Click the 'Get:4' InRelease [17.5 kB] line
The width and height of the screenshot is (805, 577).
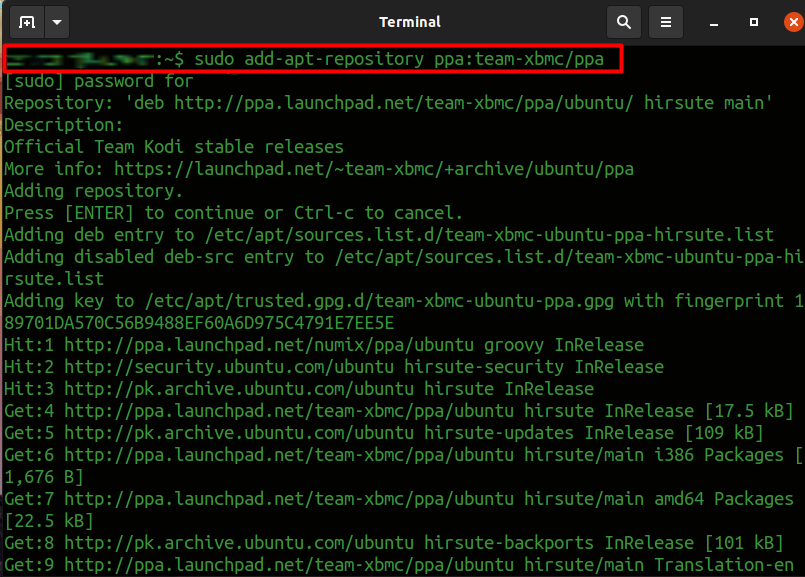tap(399, 411)
